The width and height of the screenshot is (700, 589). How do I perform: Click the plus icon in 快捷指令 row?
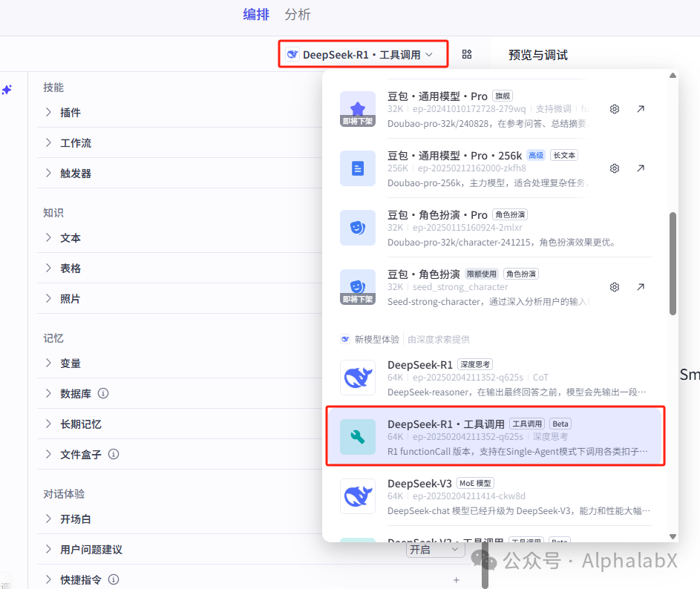457,579
